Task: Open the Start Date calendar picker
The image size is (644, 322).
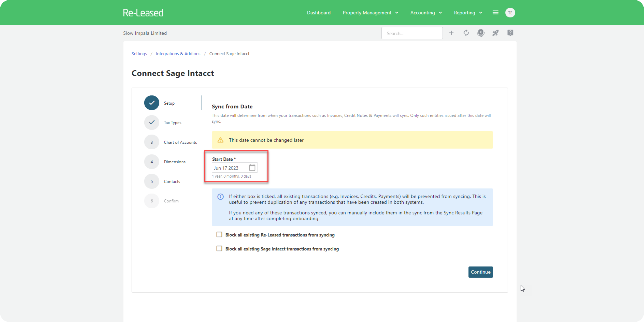Action: point(252,168)
